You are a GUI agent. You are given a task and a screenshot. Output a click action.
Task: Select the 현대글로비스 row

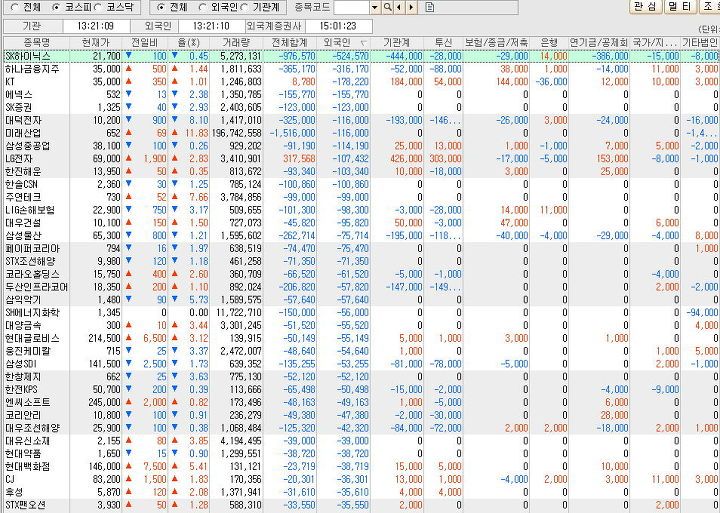[361, 338]
